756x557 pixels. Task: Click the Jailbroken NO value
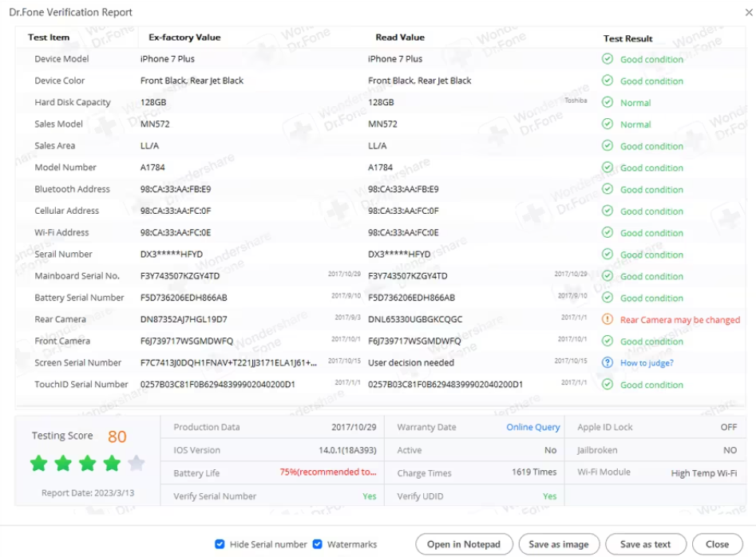[x=730, y=450]
